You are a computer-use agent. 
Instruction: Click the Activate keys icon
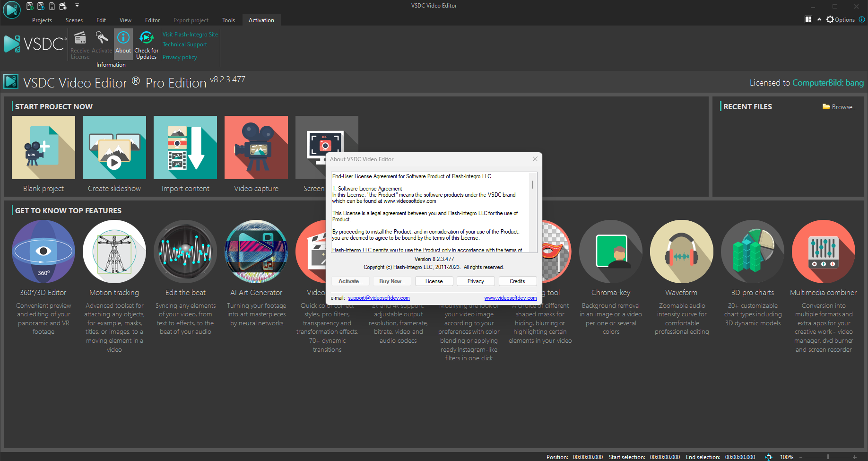click(102, 38)
